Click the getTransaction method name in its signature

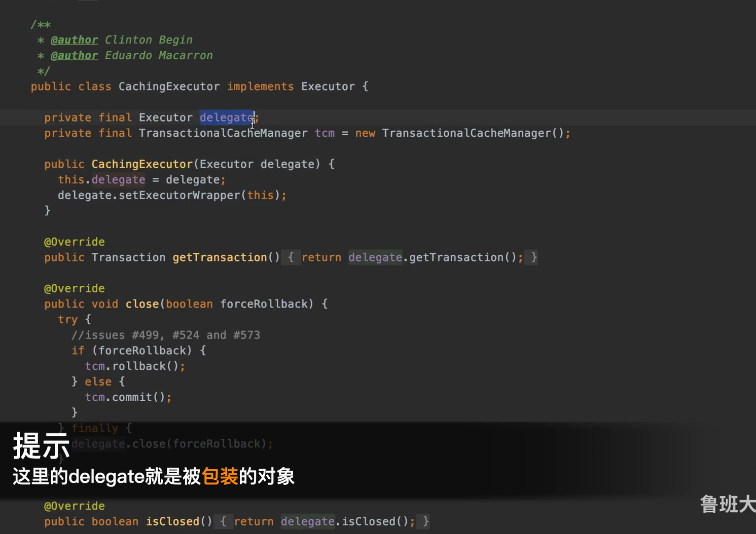[220, 257]
